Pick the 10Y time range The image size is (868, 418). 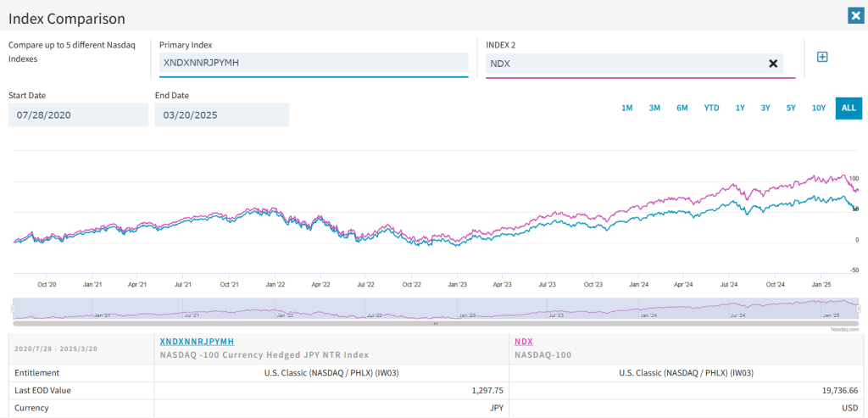[818, 108]
